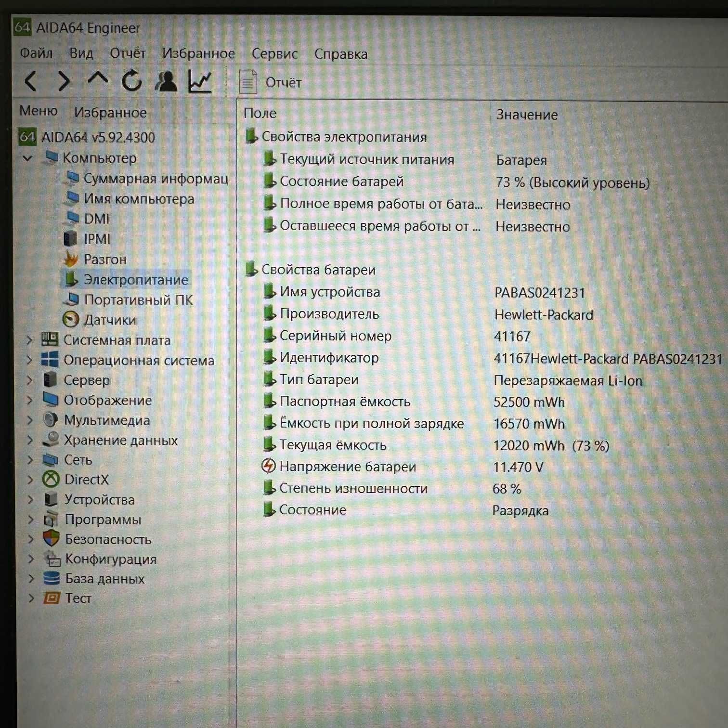Select the Электропитание tree item
This screenshot has height=728, width=728.
126,279
